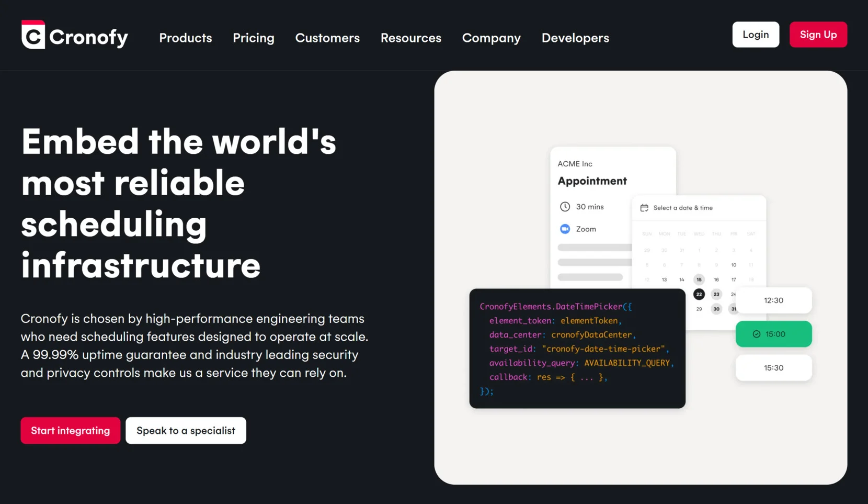Image resolution: width=868 pixels, height=504 pixels.
Task: Go to the Developers section
Action: point(575,38)
